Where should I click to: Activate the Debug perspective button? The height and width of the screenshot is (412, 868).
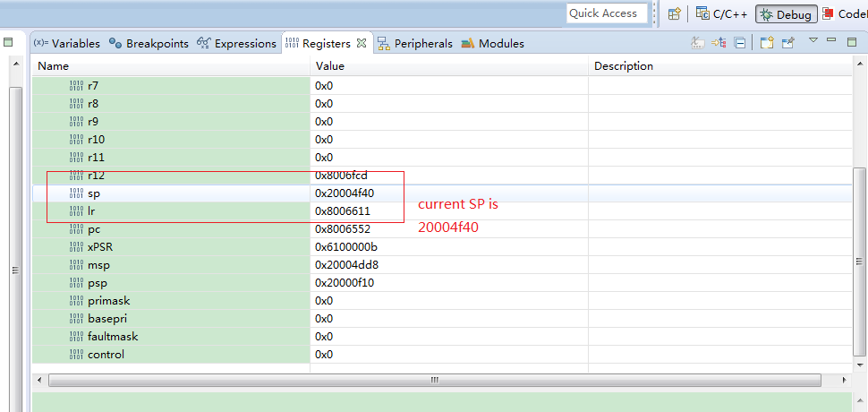[x=786, y=14]
